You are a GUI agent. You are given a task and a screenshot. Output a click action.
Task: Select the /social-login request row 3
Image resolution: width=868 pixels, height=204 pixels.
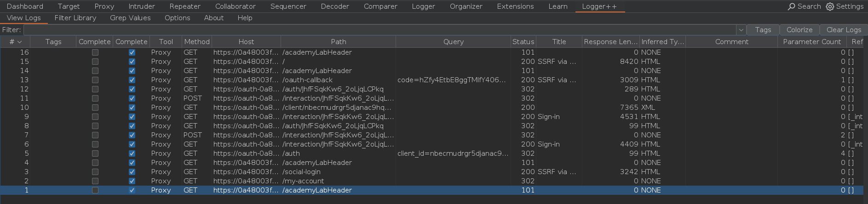[x=301, y=172]
